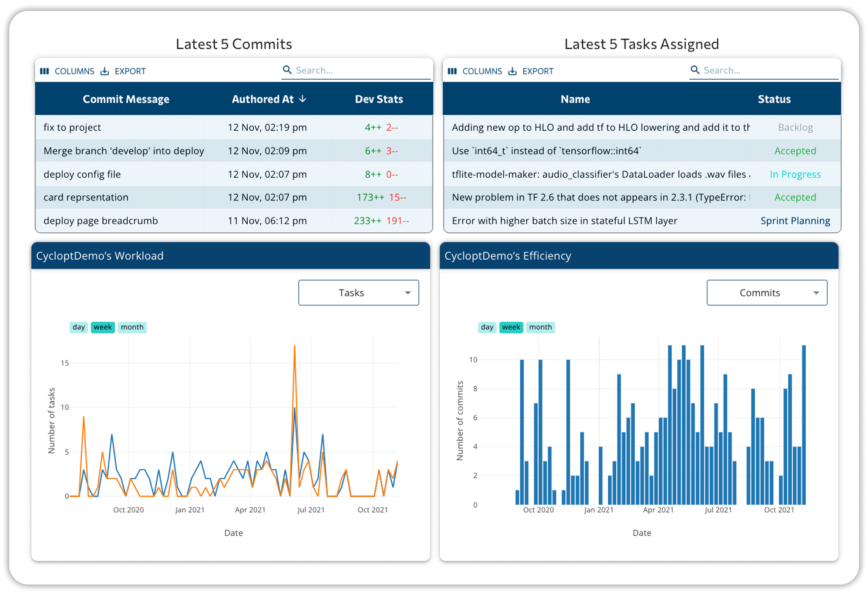
Task: Switch the Efficiency chart to month view
Action: tap(540, 327)
